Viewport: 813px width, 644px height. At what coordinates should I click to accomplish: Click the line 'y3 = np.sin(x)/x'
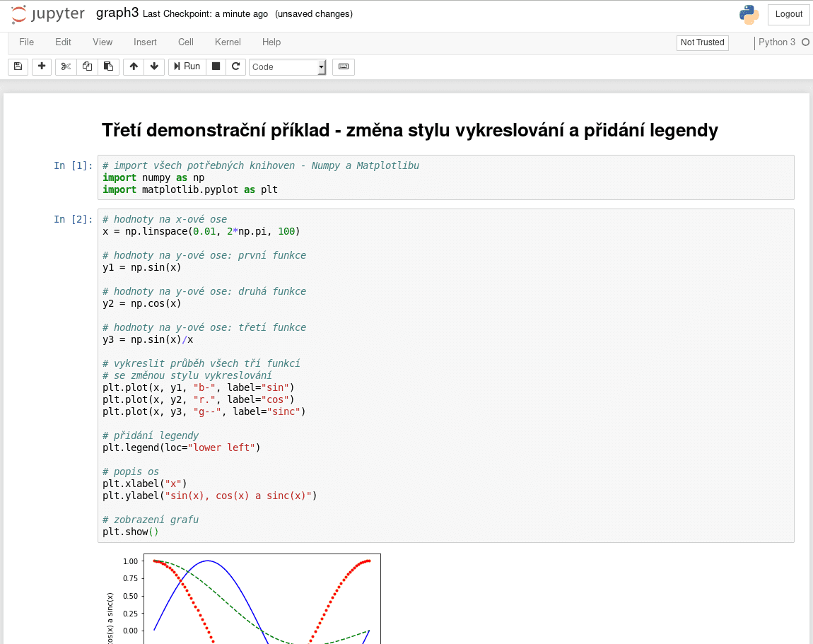click(x=148, y=339)
